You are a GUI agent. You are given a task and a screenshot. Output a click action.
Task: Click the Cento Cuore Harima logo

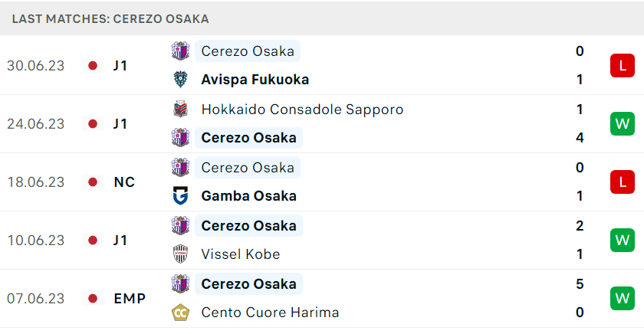[180, 313]
